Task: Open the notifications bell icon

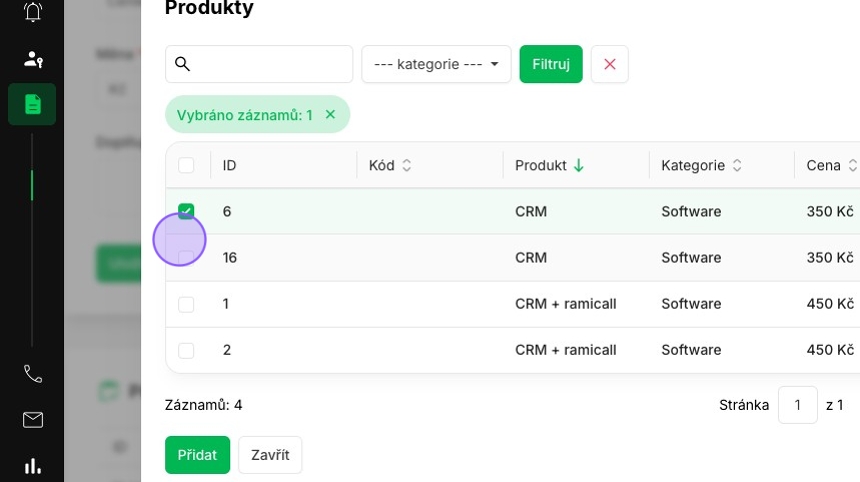Action: coord(33,11)
